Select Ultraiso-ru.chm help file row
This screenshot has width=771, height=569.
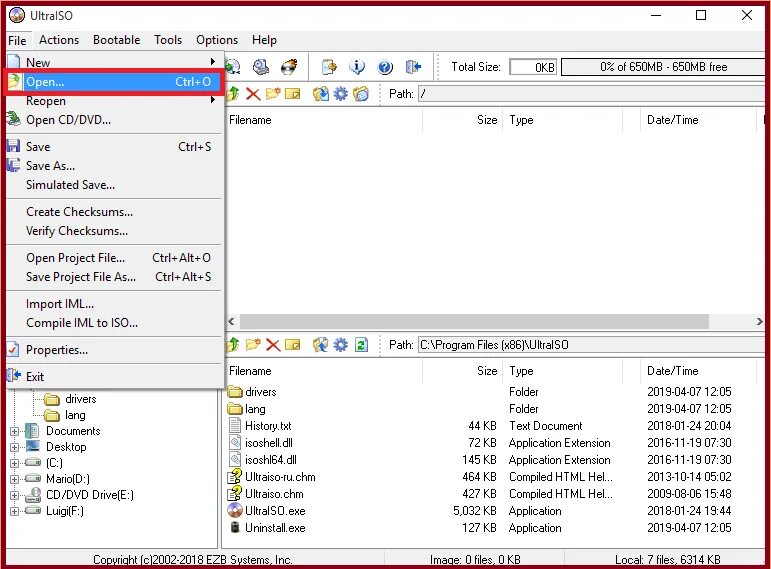(280, 477)
